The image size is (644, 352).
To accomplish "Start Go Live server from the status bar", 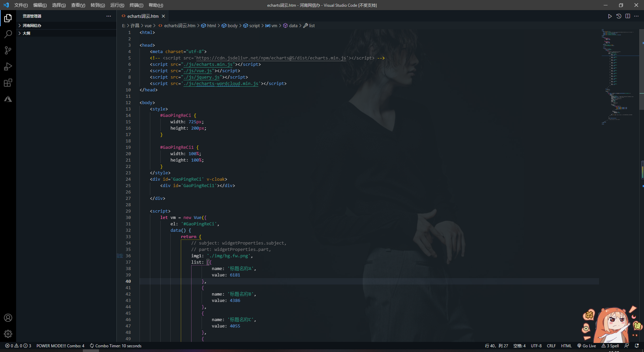I will tap(586, 346).
